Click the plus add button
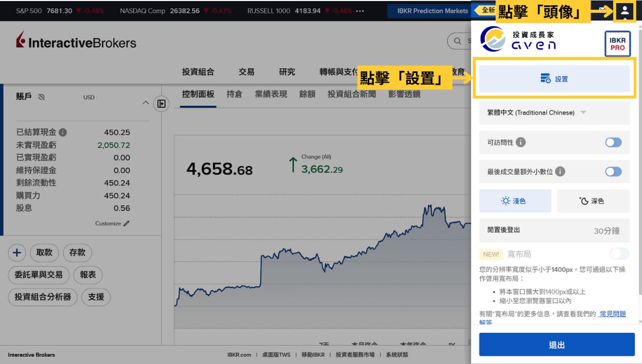Image resolution: width=642 pixels, height=364 pixels. [x=17, y=253]
